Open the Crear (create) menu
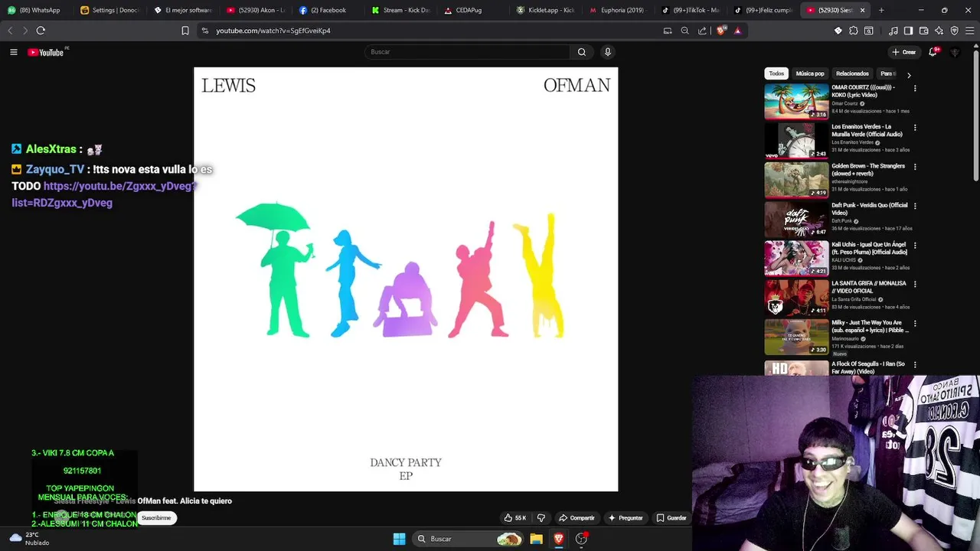This screenshot has width=980, height=551. pyautogui.click(x=904, y=52)
